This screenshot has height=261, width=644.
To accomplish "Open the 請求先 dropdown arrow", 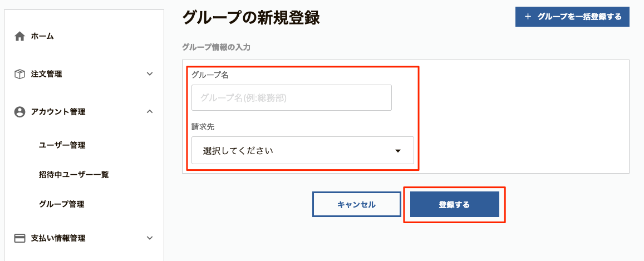I will [397, 151].
